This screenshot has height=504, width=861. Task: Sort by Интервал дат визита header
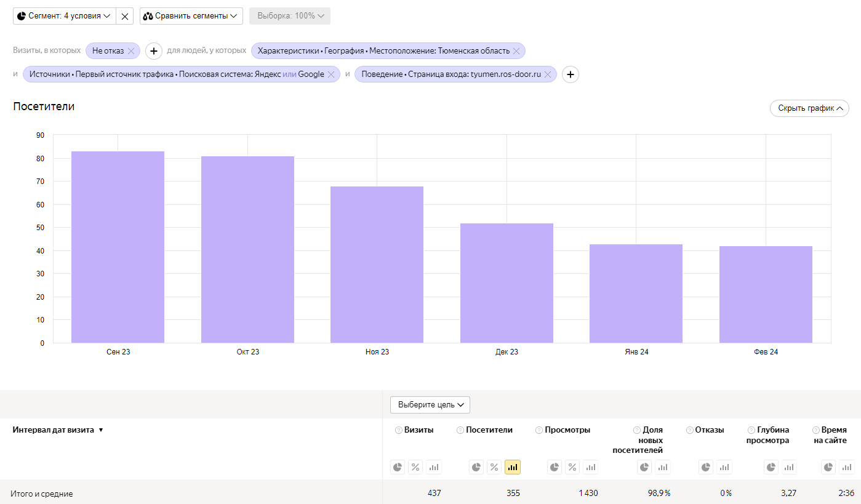pyautogui.click(x=54, y=430)
